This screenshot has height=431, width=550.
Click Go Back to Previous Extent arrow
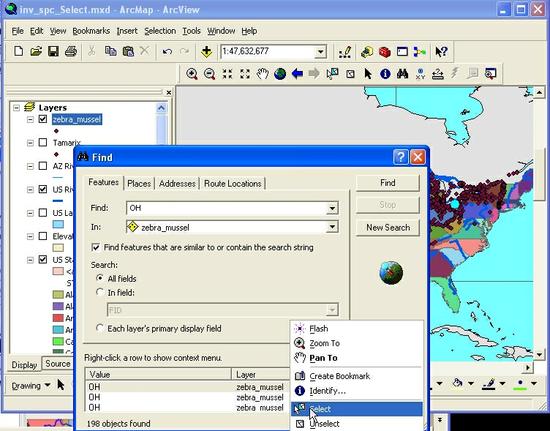pos(297,74)
